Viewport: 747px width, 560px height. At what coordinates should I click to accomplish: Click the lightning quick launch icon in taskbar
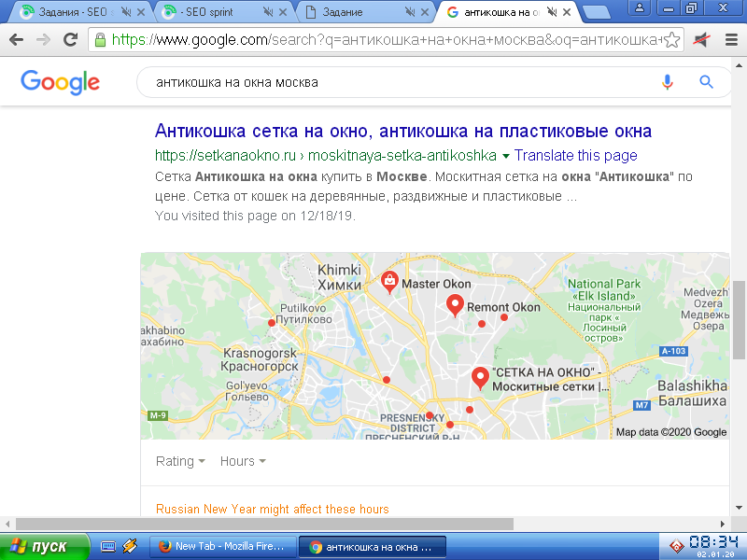130,546
